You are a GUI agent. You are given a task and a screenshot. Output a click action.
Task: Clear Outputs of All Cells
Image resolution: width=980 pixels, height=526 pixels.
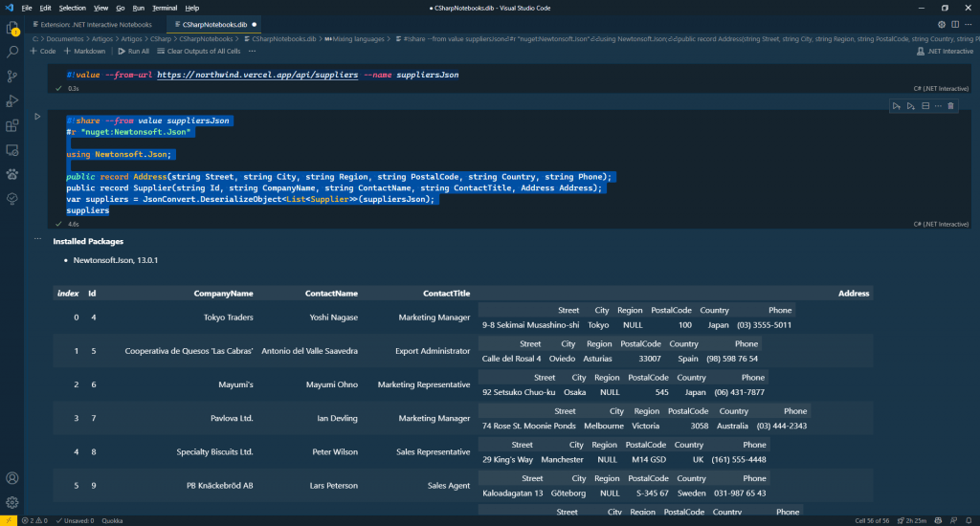click(199, 52)
